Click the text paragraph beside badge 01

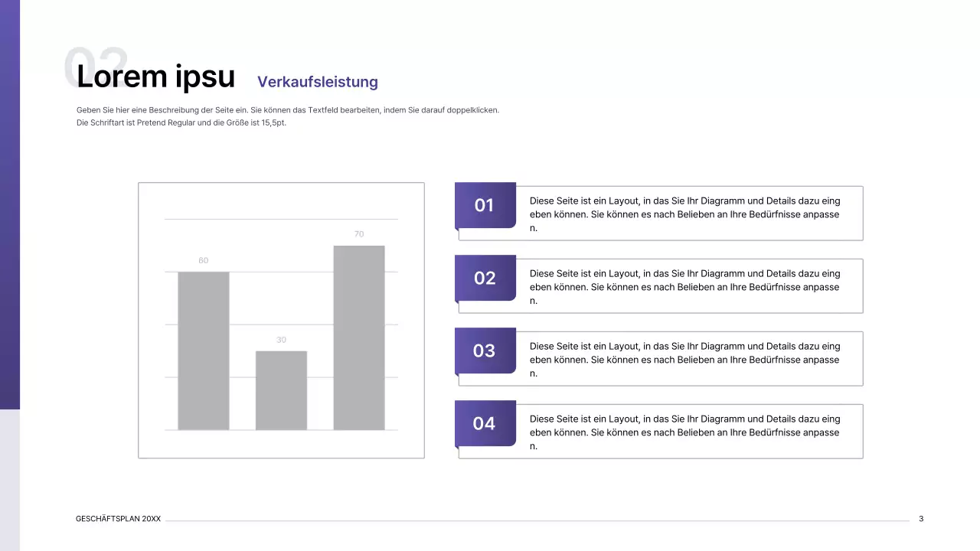(684, 214)
